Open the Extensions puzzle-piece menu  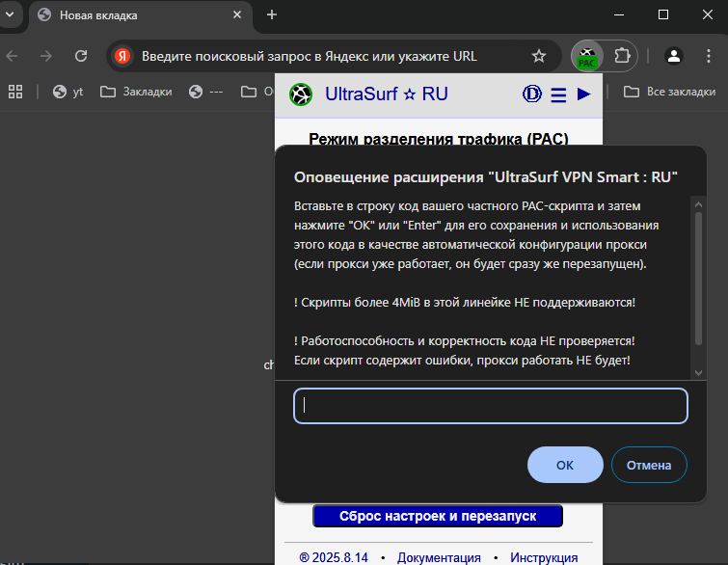point(622,56)
